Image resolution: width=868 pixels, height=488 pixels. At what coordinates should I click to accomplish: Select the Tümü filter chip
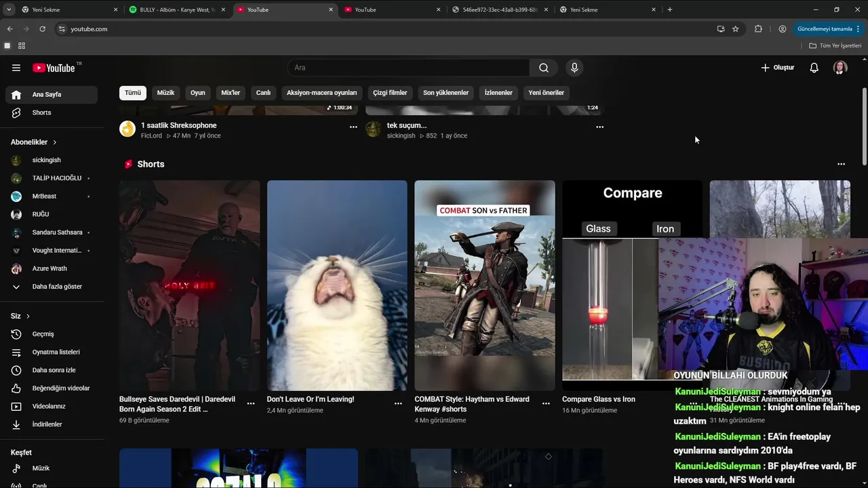click(x=133, y=93)
